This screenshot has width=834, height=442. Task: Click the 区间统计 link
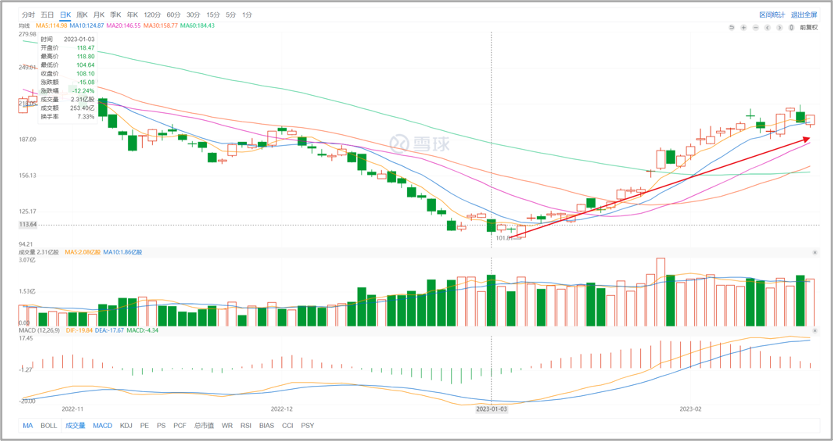(772, 15)
